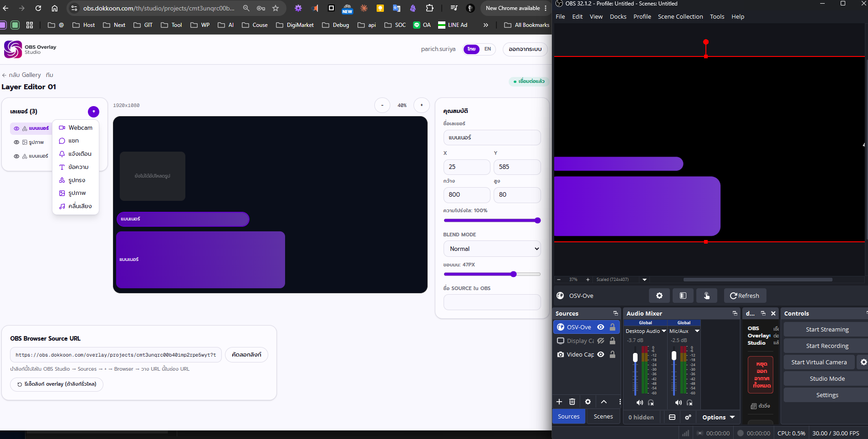Screen dimensions: 868x439
Task: Choose sound (คลื่นเสียง) layer type
Action: click(76, 206)
